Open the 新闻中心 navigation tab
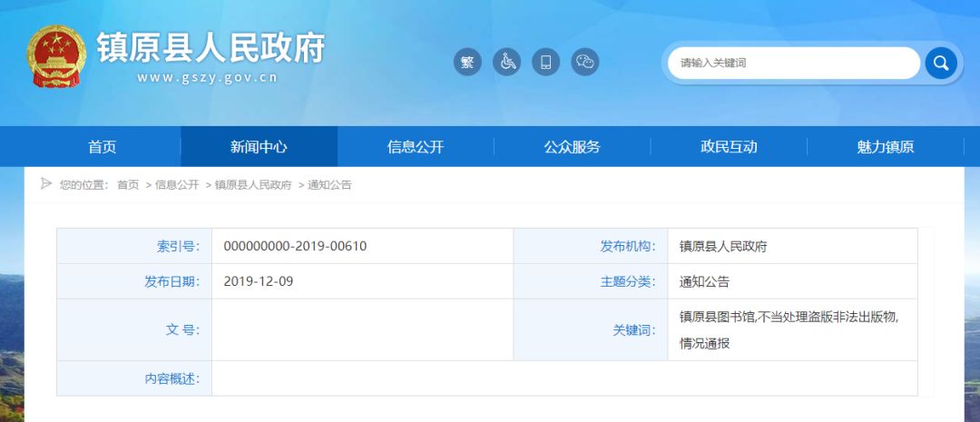This screenshot has width=980, height=422. tap(259, 147)
